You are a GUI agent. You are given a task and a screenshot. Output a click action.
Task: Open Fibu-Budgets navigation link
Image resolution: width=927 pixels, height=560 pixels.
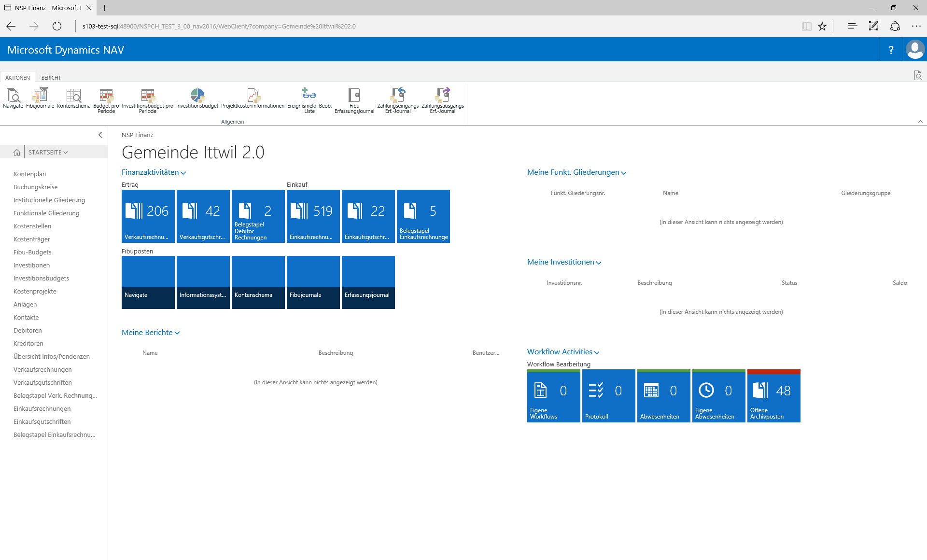[32, 252]
